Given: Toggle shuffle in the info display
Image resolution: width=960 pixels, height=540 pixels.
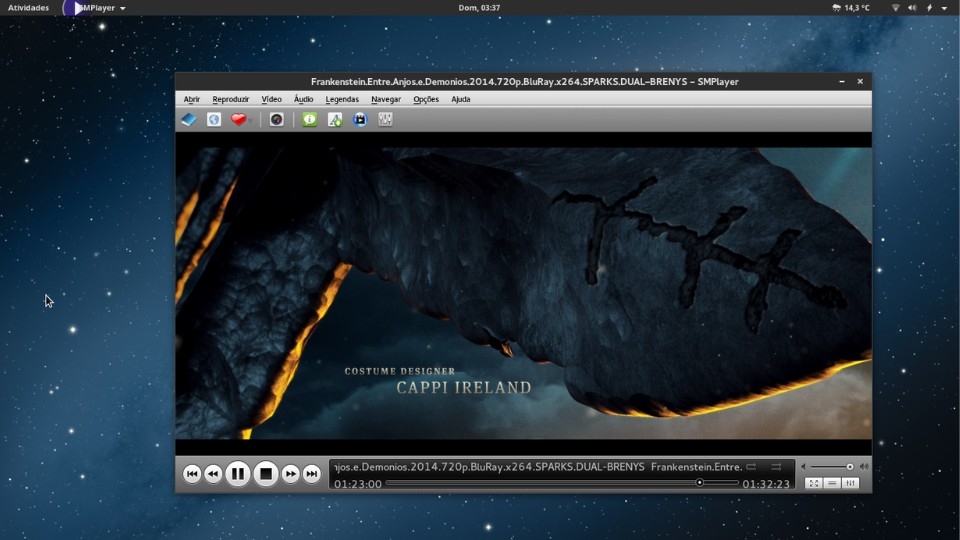Looking at the screenshot, I should [x=776, y=467].
